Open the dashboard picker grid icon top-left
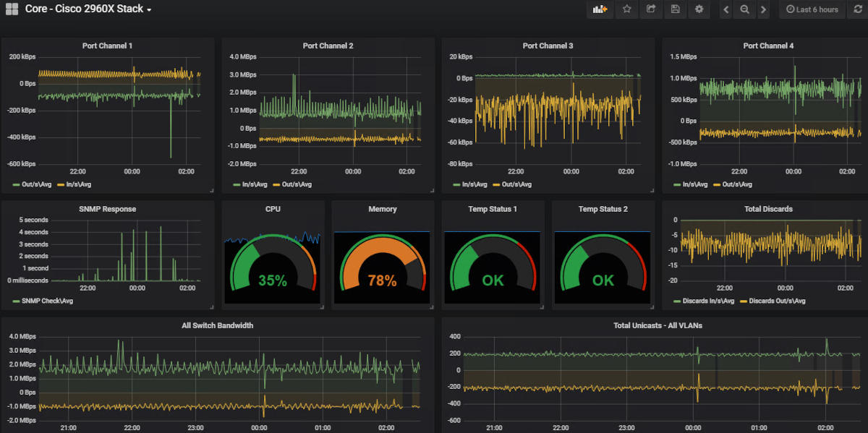Image resolution: width=868 pixels, height=433 pixels. pyautogui.click(x=11, y=9)
